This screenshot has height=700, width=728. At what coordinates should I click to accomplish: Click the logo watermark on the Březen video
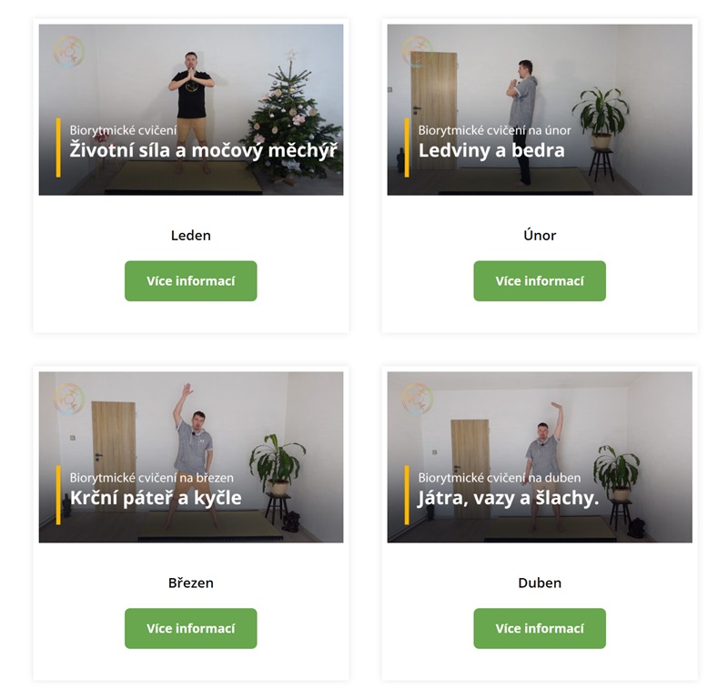(69, 399)
